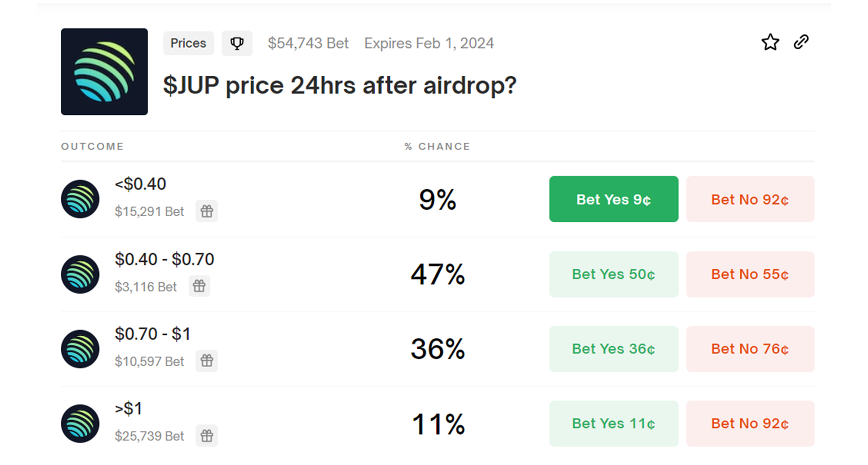Screen dimensions: 868x465
Task: Click gift icon beside $10,597 Bet
Action: pos(207,361)
